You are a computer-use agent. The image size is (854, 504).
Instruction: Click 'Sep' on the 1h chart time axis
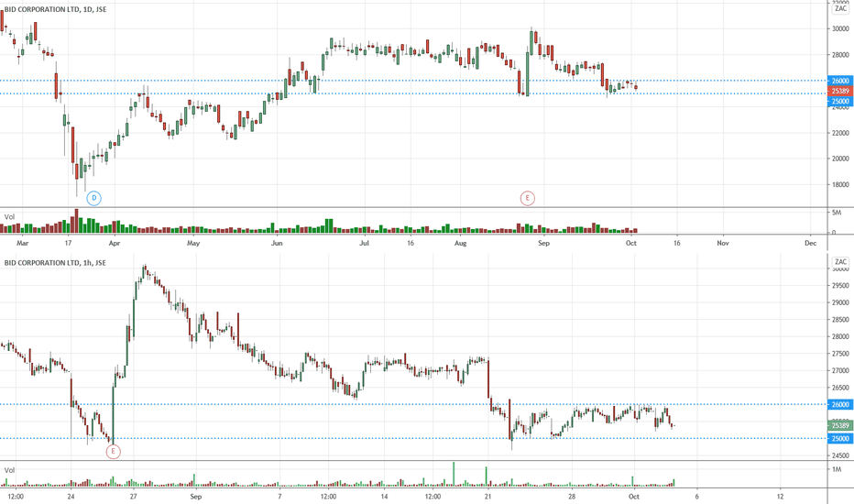click(x=196, y=497)
